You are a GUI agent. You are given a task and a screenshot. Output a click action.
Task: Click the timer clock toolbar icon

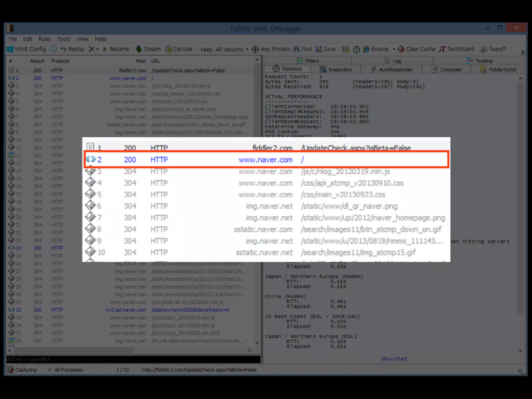pos(356,49)
